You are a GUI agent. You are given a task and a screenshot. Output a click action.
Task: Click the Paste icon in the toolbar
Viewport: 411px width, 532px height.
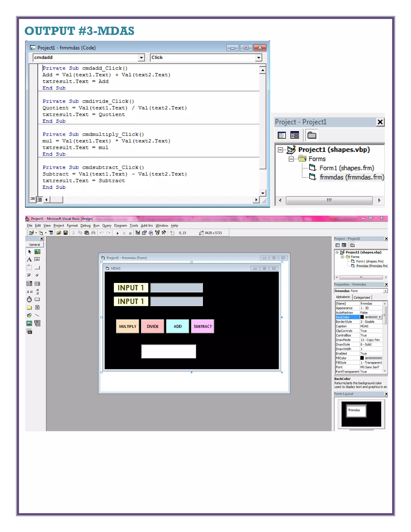pos(87,233)
